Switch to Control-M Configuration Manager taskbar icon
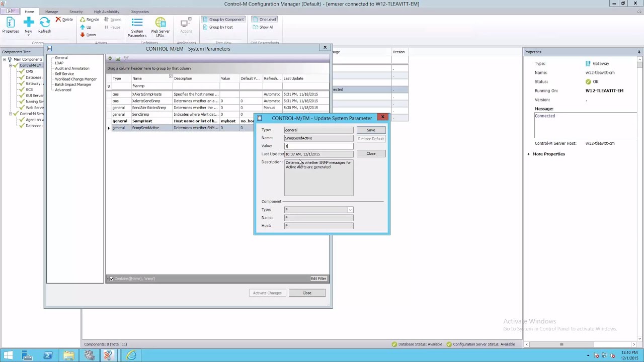The image size is (644, 362). 108,356
